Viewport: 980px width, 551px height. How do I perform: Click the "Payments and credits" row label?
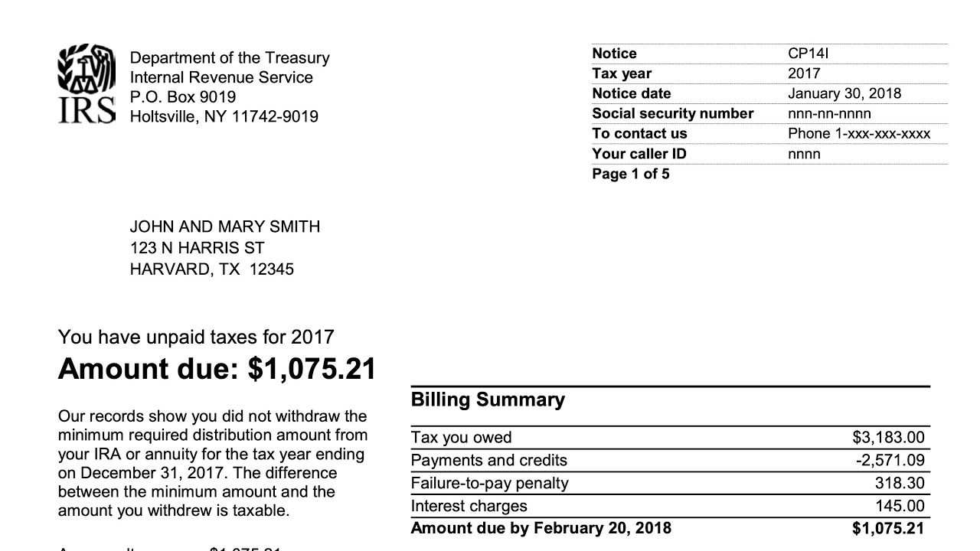tap(488, 461)
